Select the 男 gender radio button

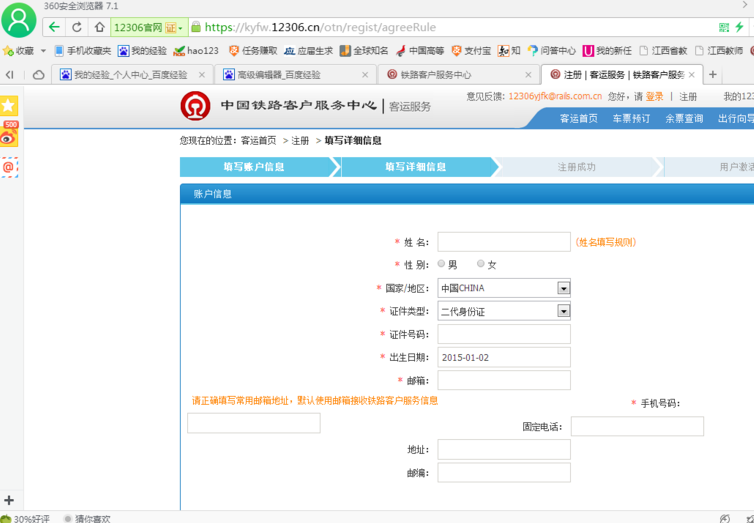pos(441,263)
